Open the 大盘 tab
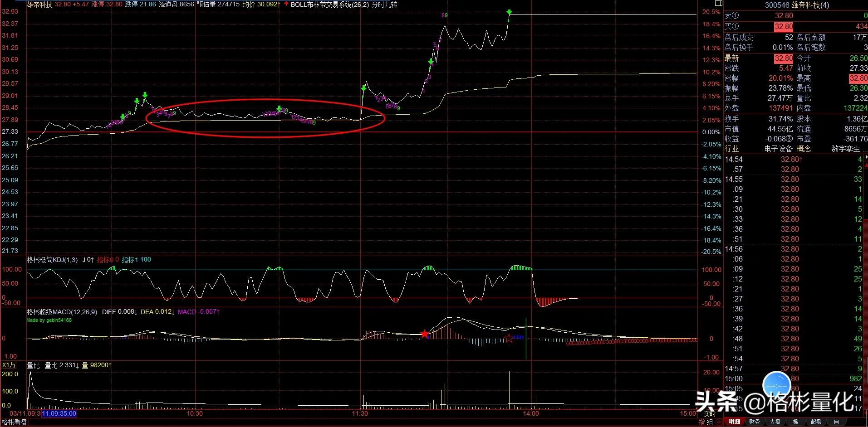 click(x=775, y=422)
